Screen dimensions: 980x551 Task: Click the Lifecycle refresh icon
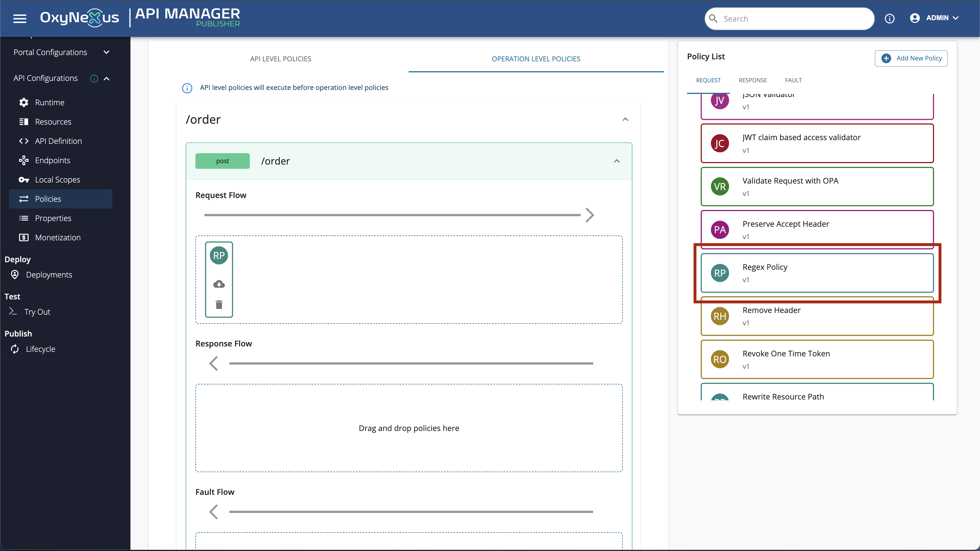[15, 349]
